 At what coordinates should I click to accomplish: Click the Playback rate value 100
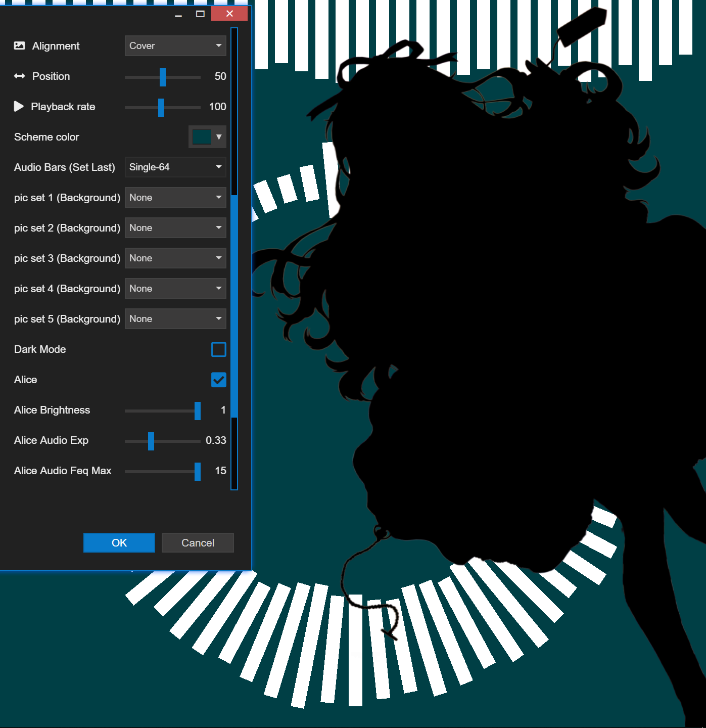[x=218, y=107]
